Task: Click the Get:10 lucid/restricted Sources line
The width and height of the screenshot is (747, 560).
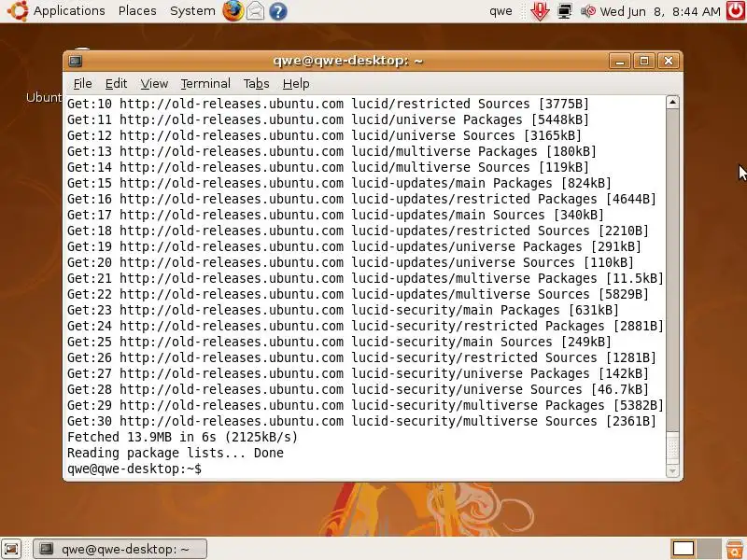Action: pyautogui.click(x=329, y=104)
